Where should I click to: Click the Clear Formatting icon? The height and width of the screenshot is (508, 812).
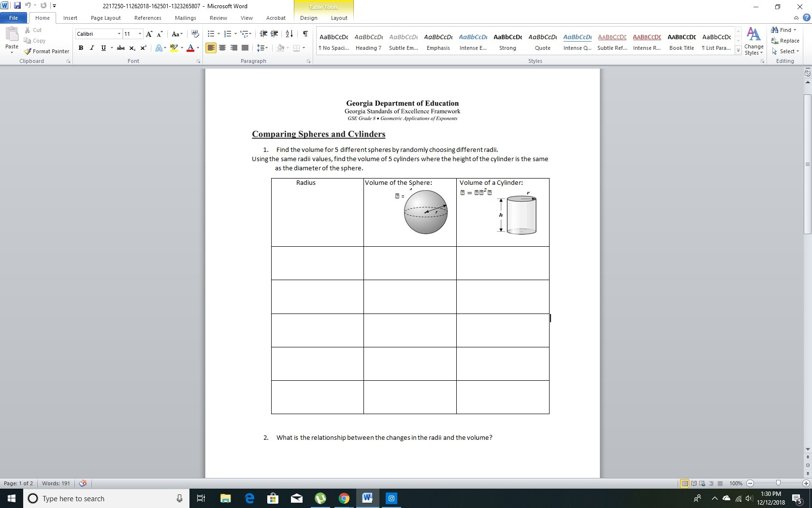click(x=195, y=34)
